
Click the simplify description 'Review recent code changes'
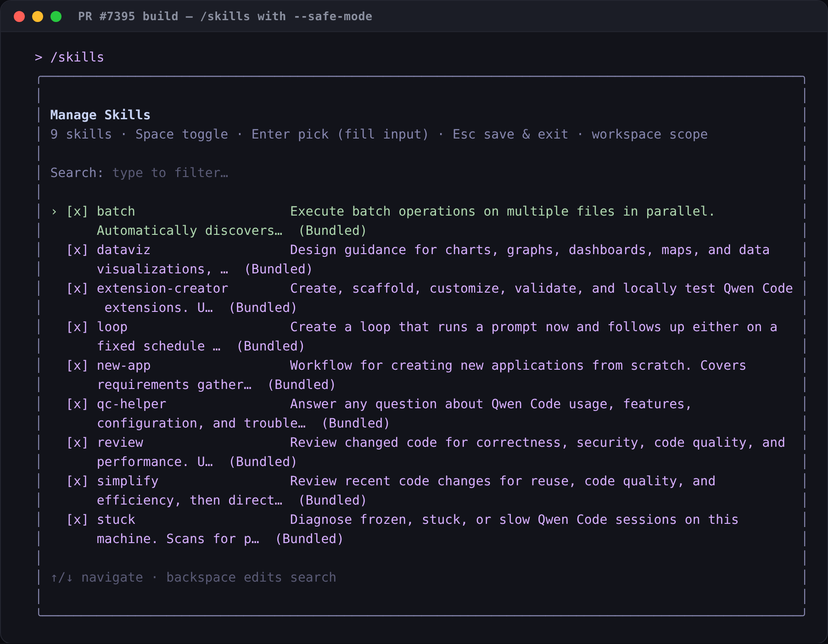[391, 481]
